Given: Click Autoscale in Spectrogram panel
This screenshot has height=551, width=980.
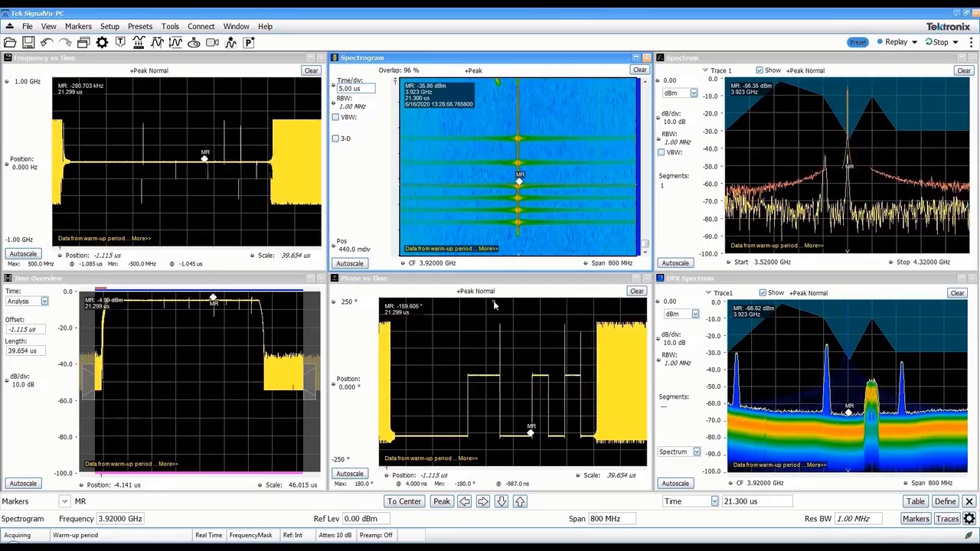Looking at the screenshot, I should coord(350,263).
